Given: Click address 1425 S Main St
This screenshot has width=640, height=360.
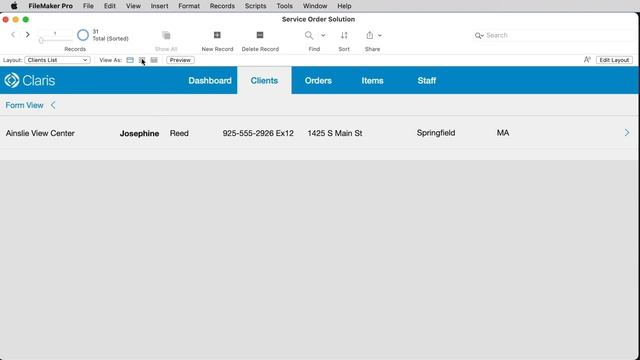Looking at the screenshot, I should (x=335, y=133).
